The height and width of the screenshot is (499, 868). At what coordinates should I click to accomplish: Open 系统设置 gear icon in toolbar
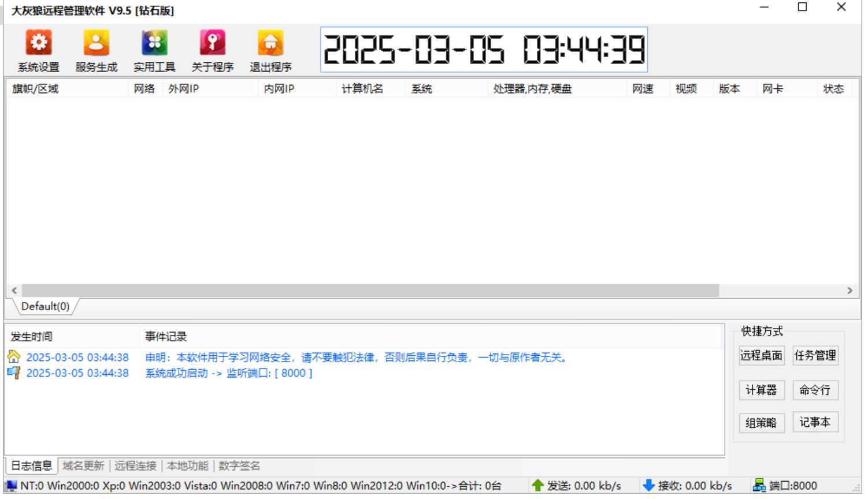pos(38,43)
